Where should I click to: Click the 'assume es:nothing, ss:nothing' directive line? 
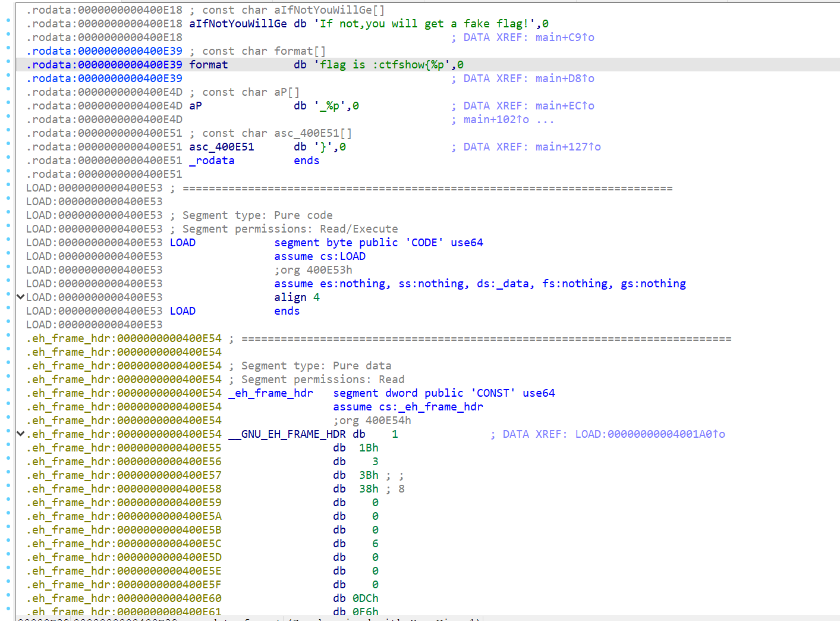(480, 284)
